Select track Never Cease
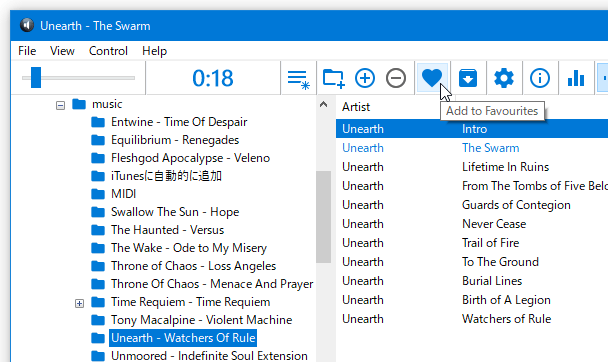Viewport: 608px width, 362px height. (x=472, y=224)
